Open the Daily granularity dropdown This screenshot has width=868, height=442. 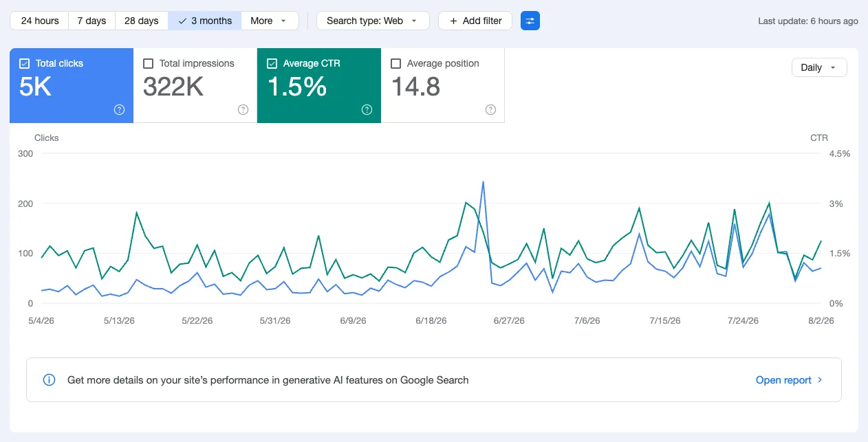point(819,67)
